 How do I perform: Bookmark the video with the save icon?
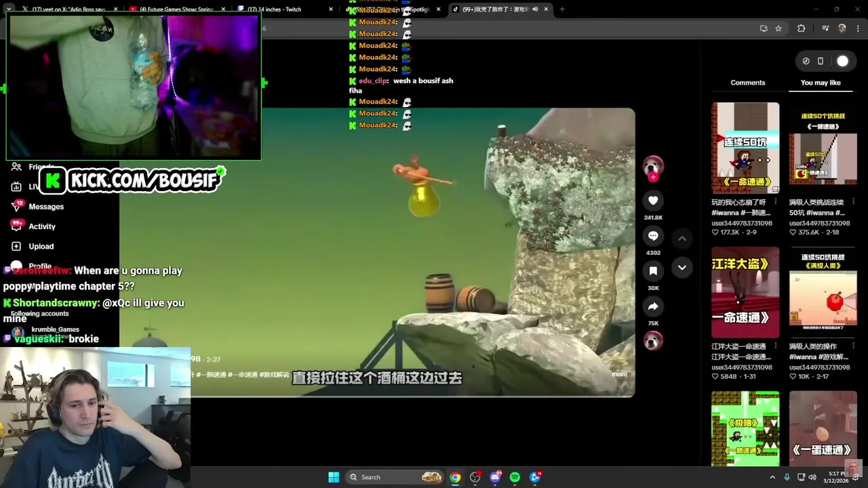click(653, 271)
